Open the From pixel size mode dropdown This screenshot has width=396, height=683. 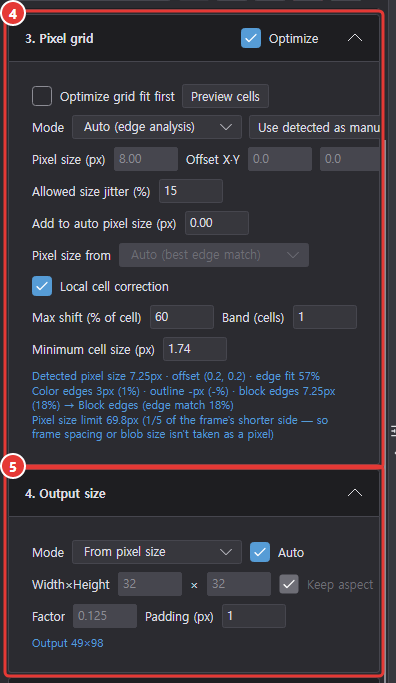tap(157, 552)
